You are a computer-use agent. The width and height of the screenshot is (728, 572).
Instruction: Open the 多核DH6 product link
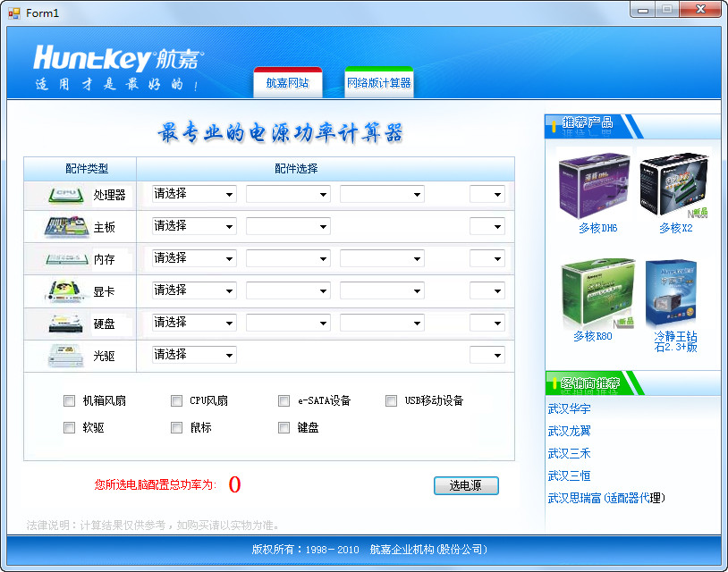click(x=598, y=228)
